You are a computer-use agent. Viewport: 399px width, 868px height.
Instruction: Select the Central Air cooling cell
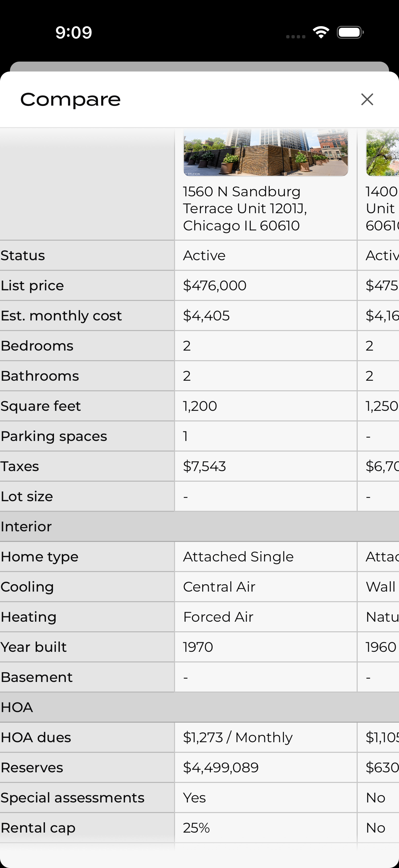[x=219, y=587]
